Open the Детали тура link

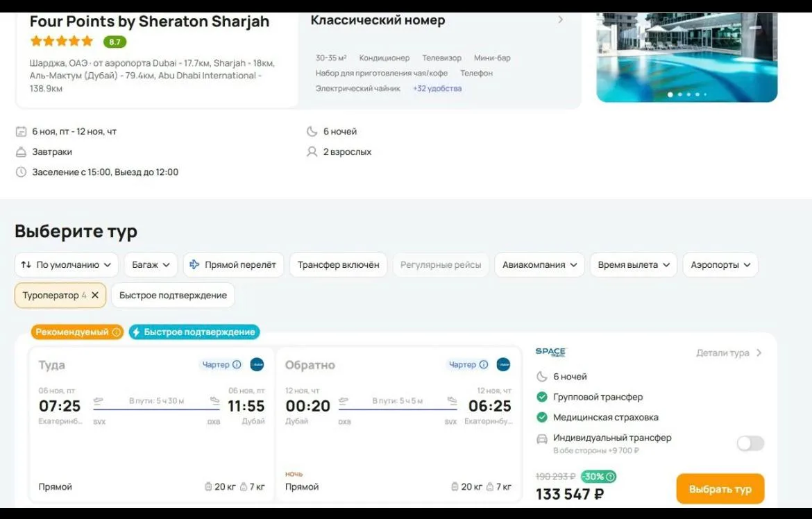coord(729,352)
